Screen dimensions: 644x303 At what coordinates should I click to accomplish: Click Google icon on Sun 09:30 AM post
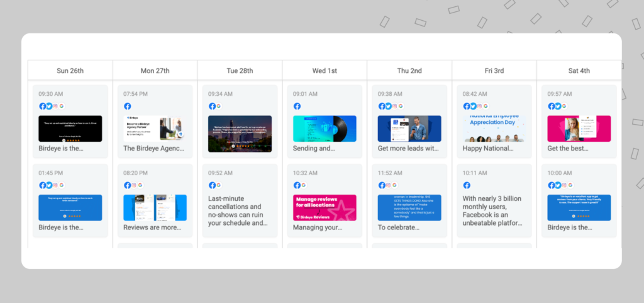pyautogui.click(x=62, y=106)
